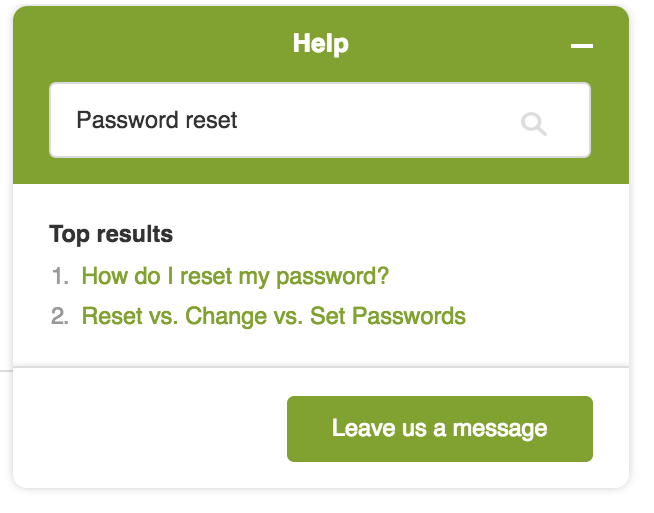Collapse the Help panel via the minimize bar
The width and height of the screenshot is (654, 513).
point(582,46)
